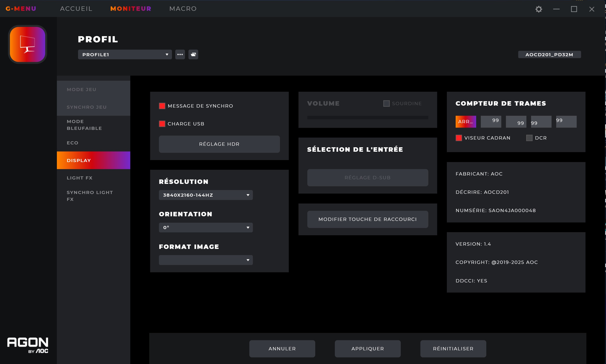606x364 pixels.
Task: Click the AGON by AOC logo
Action: pyautogui.click(x=28, y=345)
